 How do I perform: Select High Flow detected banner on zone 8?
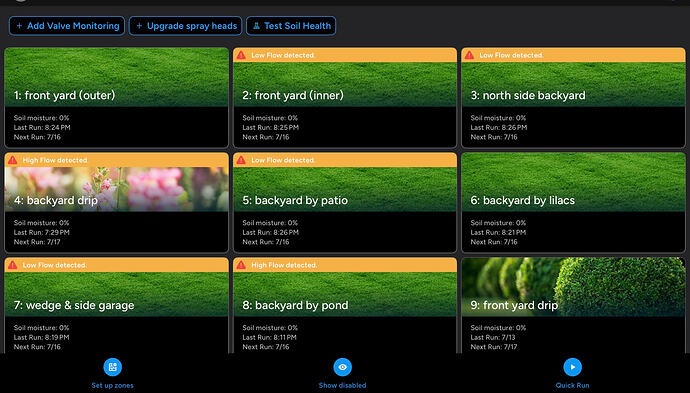click(x=345, y=265)
